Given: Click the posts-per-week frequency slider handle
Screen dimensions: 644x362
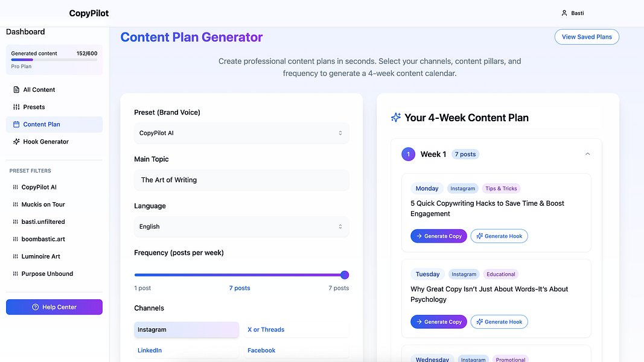Looking at the screenshot, I should (x=345, y=275).
